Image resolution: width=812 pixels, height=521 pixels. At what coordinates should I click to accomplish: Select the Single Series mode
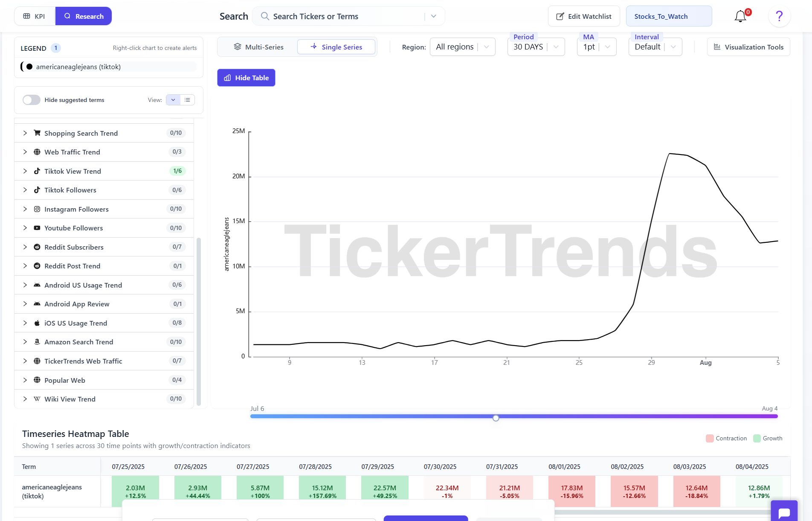pyautogui.click(x=336, y=47)
